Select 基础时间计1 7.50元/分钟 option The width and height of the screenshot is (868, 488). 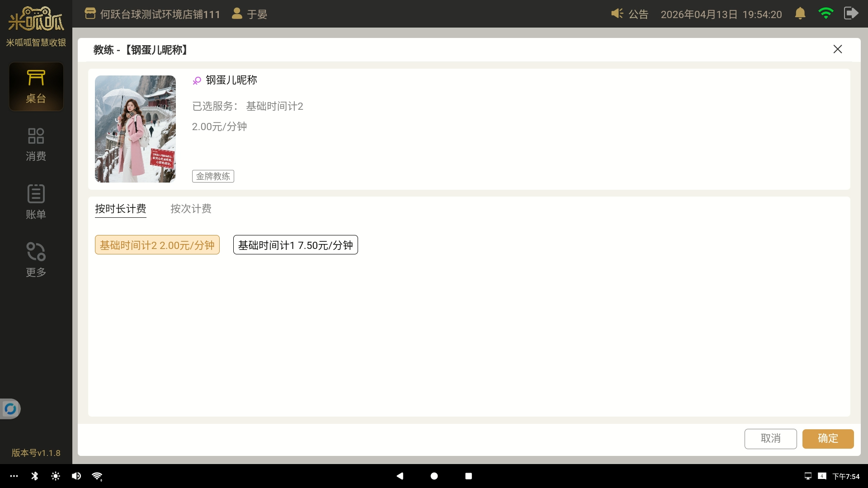[x=295, y=245]
